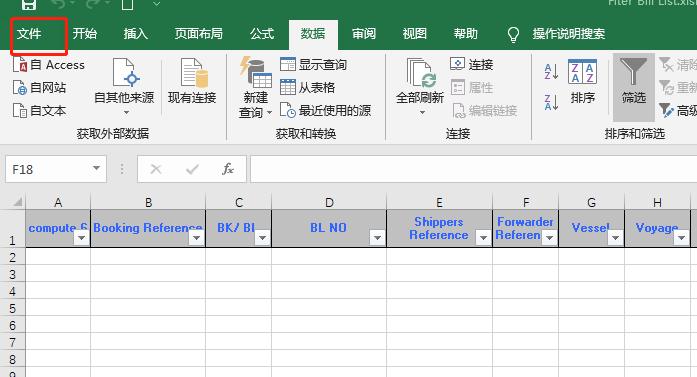This screenshot has width=697, height=377.
Task: Switch to the 插入 ribbon tab
Action: 136,34
